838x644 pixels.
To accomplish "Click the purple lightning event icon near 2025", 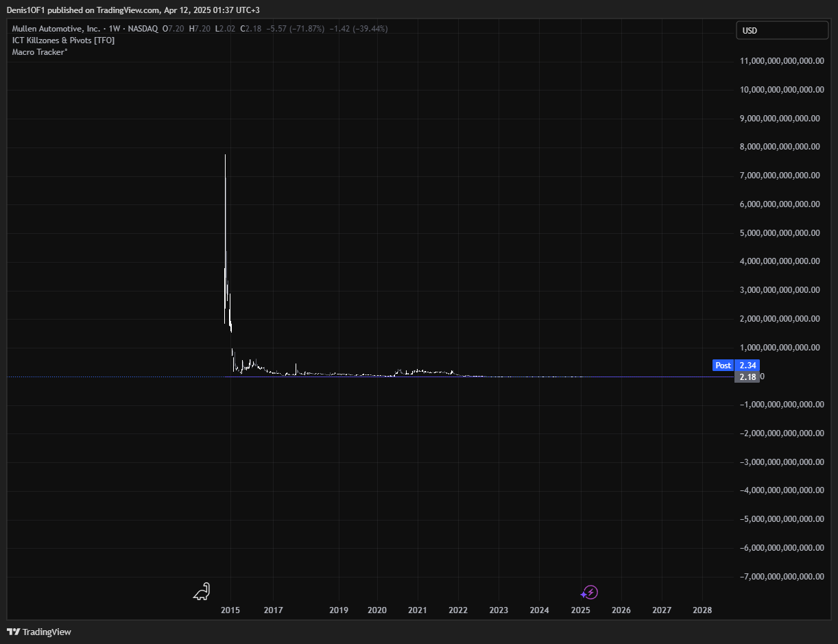I will point(589,593).
